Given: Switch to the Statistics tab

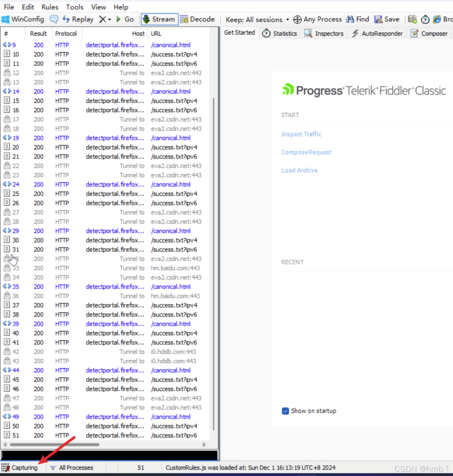Looking at the screenshot, I should click(279, 34).
